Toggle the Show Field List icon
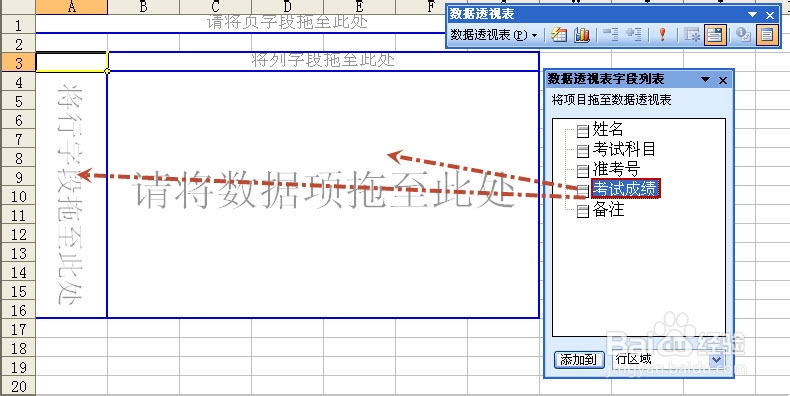 (767, 35)
